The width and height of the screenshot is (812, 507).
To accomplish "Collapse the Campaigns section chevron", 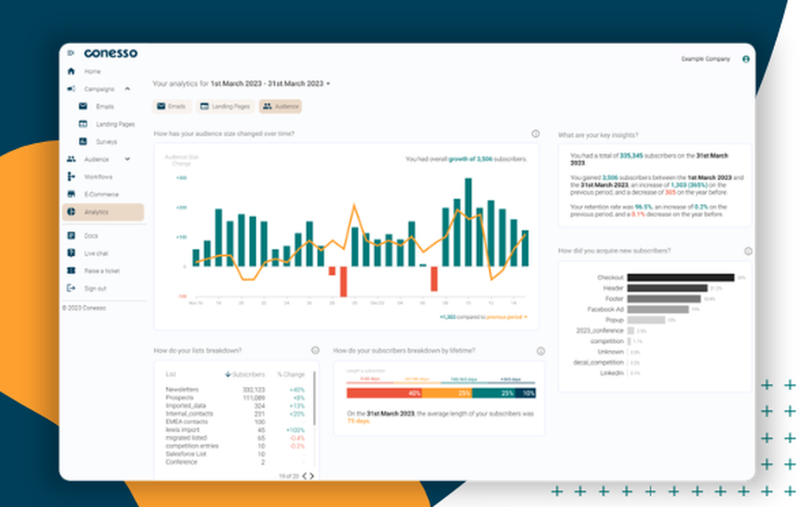I will tap(127, 89).
